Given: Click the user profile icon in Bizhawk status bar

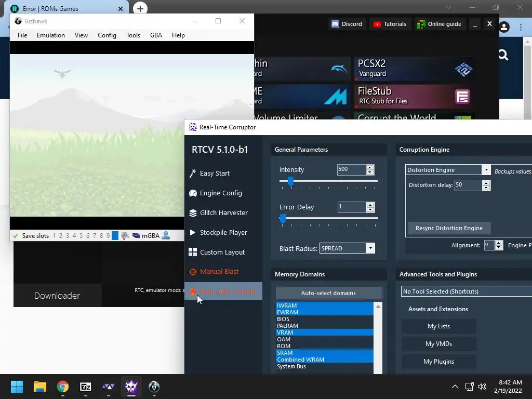Looking at the screenshot, I should [166, 235].
